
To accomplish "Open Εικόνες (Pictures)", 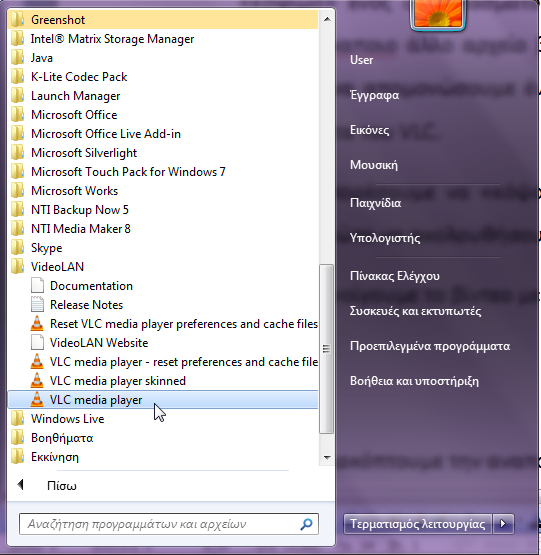I will (370, 130).
